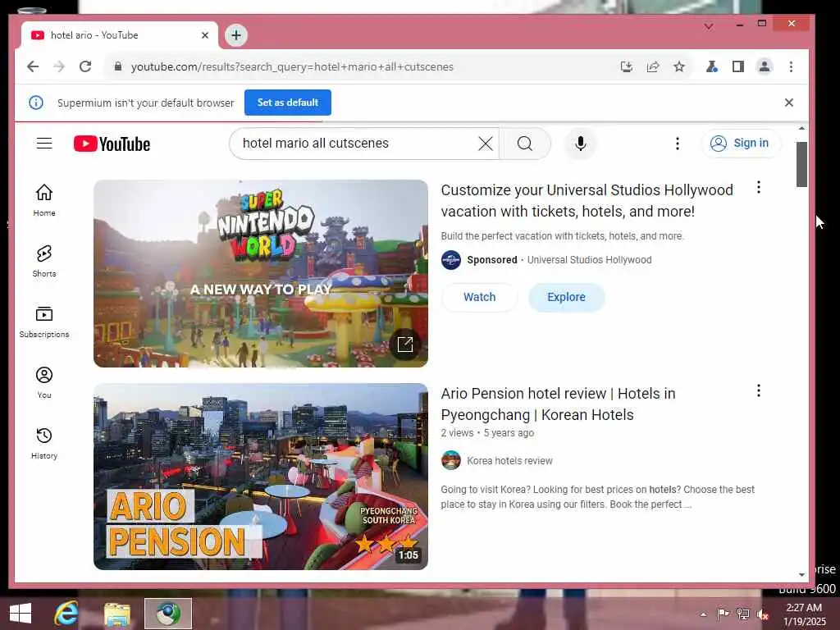Click the 'Universal Studios Hollywood' advertiser name
Image resolution: width=840 pixels, height=630 pixels.
589,260
